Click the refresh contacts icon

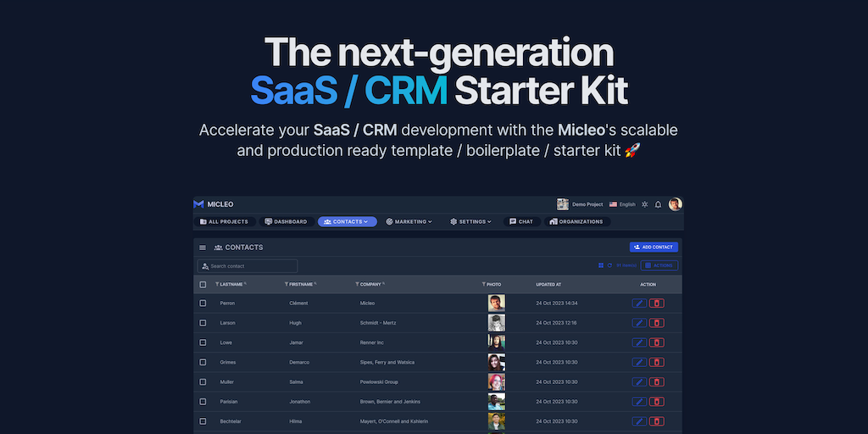pyautogui.click(x=609, y=265)
